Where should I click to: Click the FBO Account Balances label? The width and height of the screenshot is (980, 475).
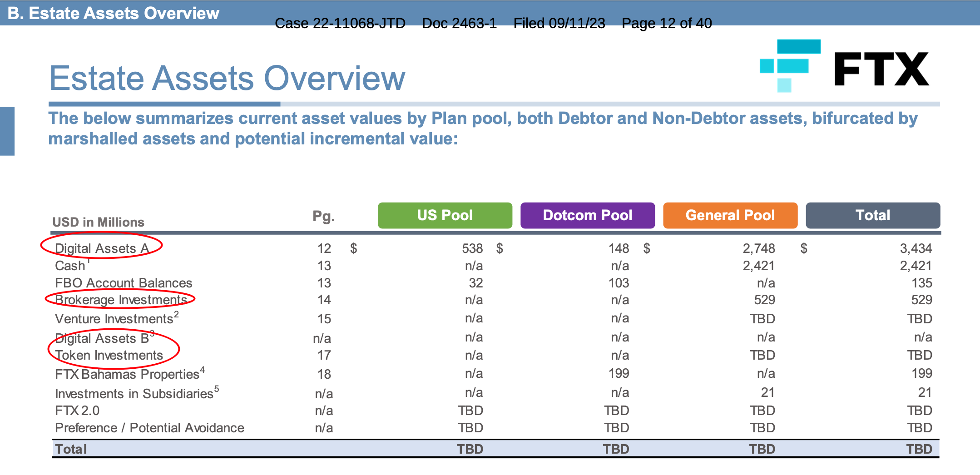click(x=124, y=283)
